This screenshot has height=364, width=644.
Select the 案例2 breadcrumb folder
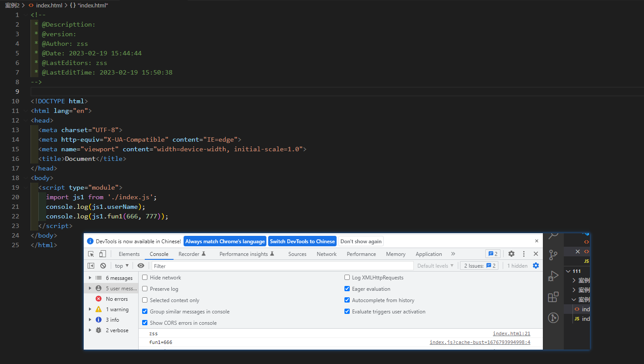pyautogui.click(x=12, y=5)
